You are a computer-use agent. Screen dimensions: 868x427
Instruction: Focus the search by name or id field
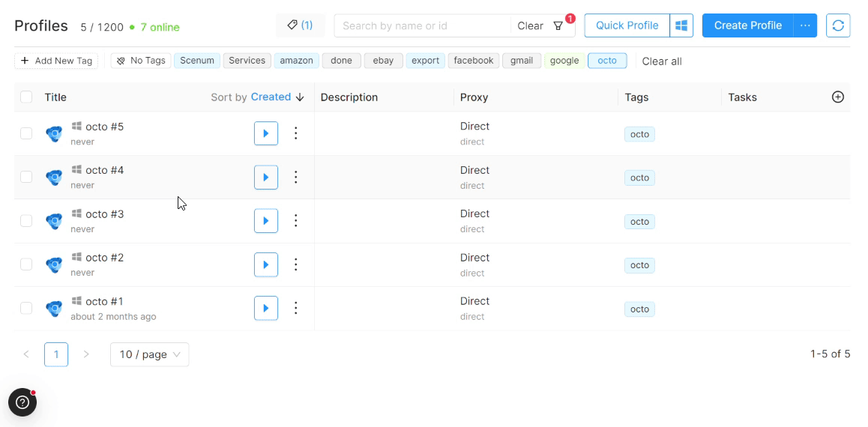(423, 26)
